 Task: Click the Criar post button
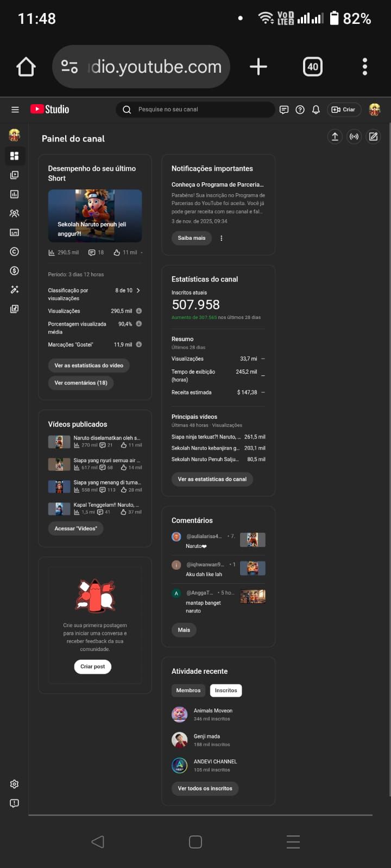pos(93,667)
